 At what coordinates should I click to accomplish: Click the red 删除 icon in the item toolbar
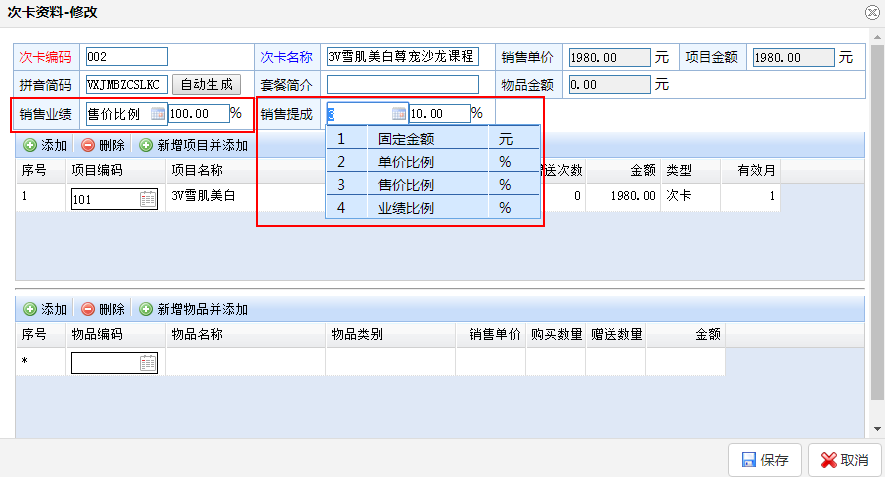88,309
